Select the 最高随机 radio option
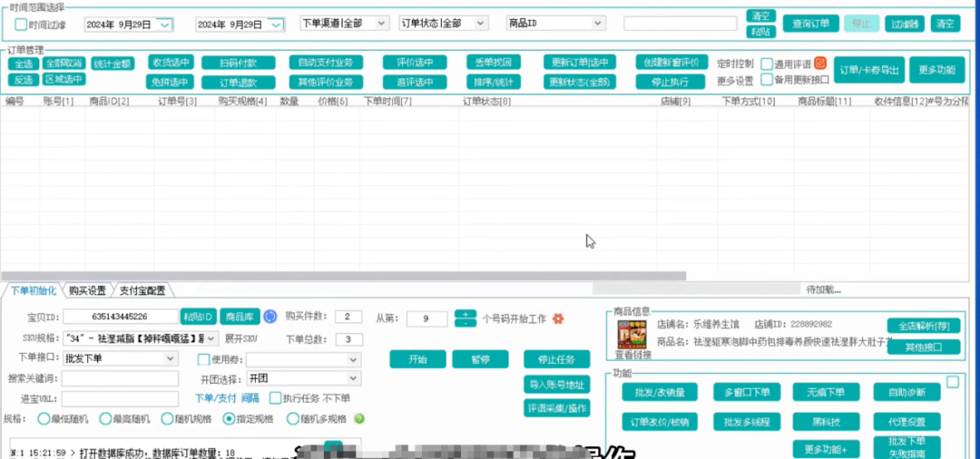This screenshot has height=459, width=980. [x=105, y=418]
